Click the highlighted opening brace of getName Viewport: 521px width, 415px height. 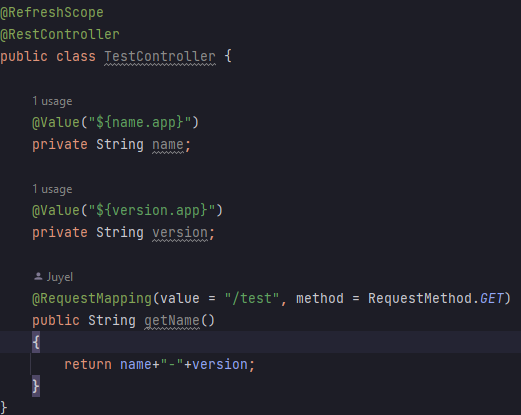pyautogui.click(x=36, y=342)
